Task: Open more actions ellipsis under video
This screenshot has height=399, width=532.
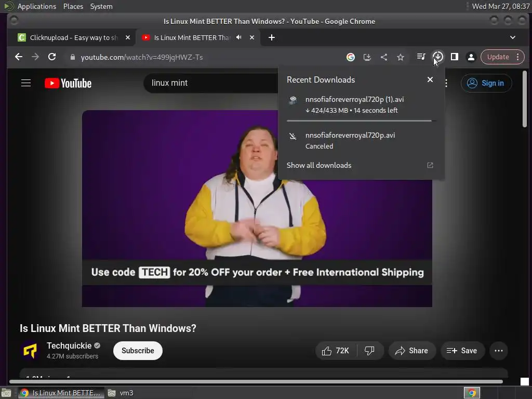Action: point(499,351)
